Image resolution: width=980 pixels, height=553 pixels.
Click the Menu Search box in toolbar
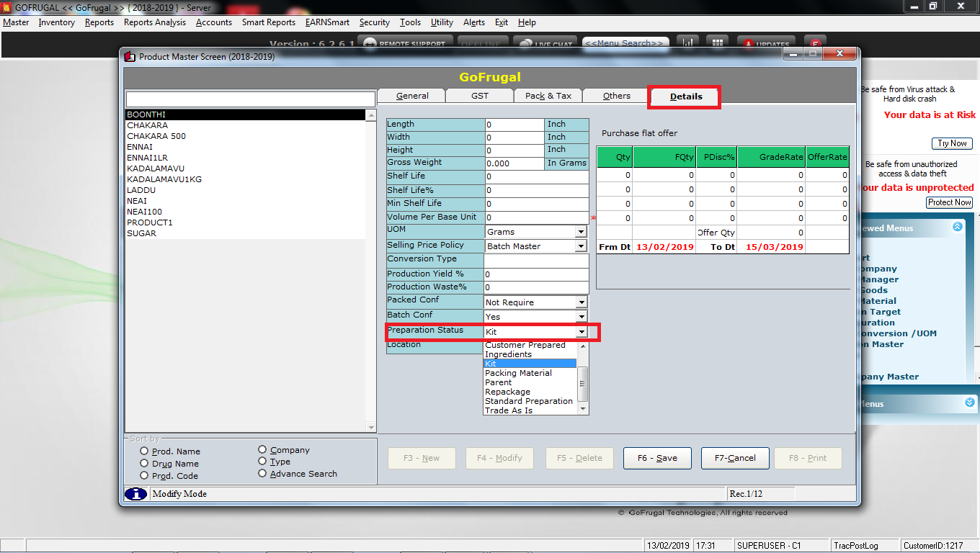tap(625, 43)
